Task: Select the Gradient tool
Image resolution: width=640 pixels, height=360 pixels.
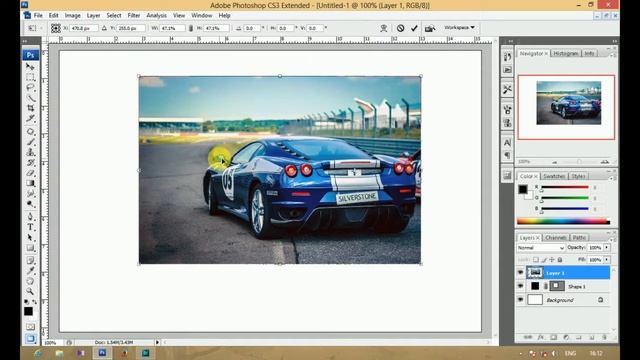Action: [x=30, y=183]
